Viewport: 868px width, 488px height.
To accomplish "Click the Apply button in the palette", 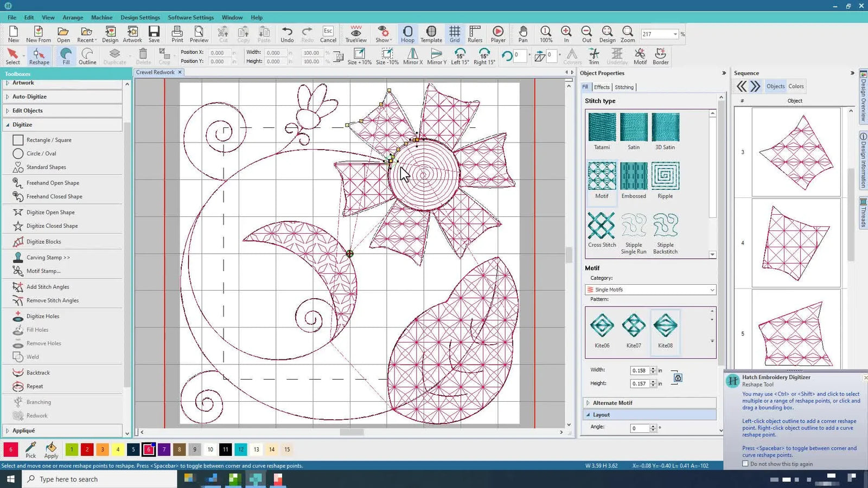I will coord(51,450).
